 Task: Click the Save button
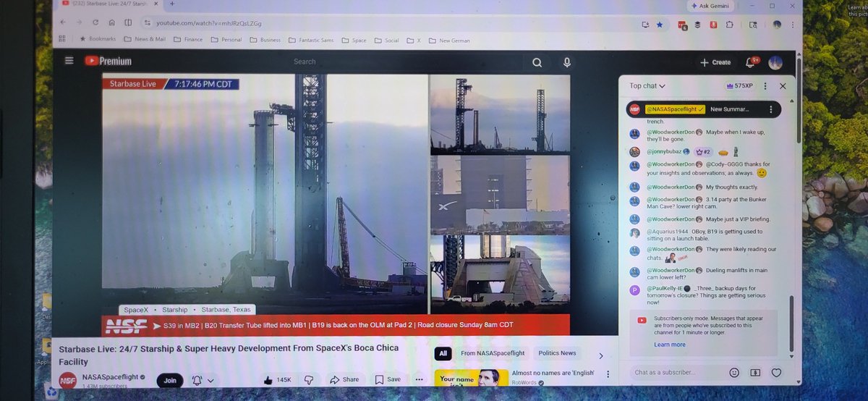(388, 379)
